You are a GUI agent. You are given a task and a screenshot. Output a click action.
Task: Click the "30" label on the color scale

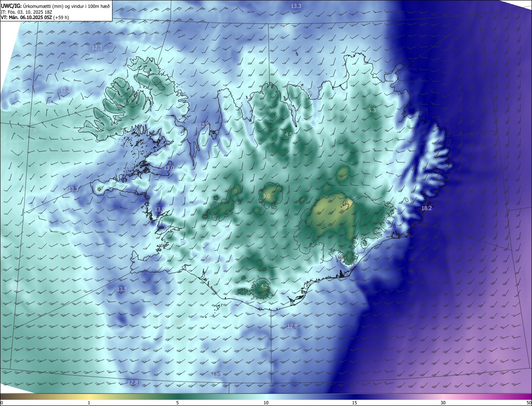click(443, 403)
